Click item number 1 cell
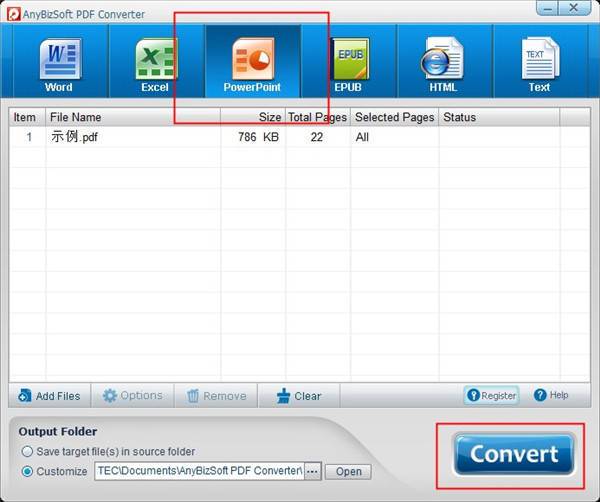This screenshot has height=502, width=600. coord(29,137)
